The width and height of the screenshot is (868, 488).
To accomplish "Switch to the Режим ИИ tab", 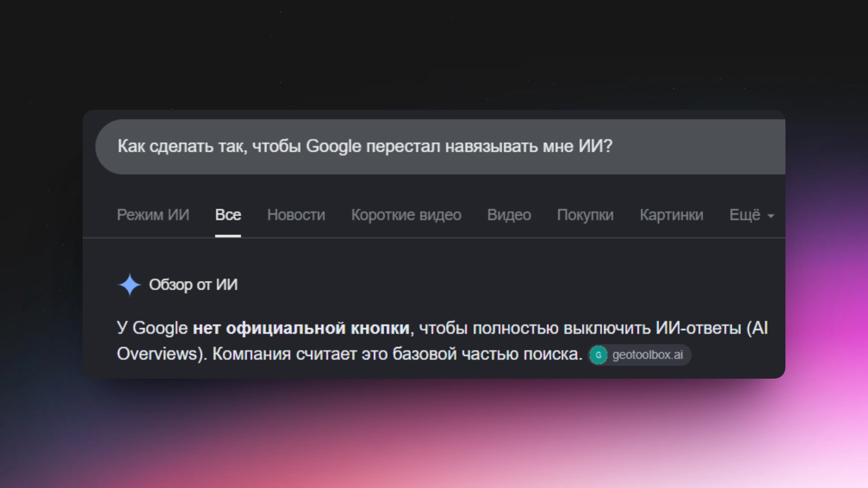I will (153, 215).
